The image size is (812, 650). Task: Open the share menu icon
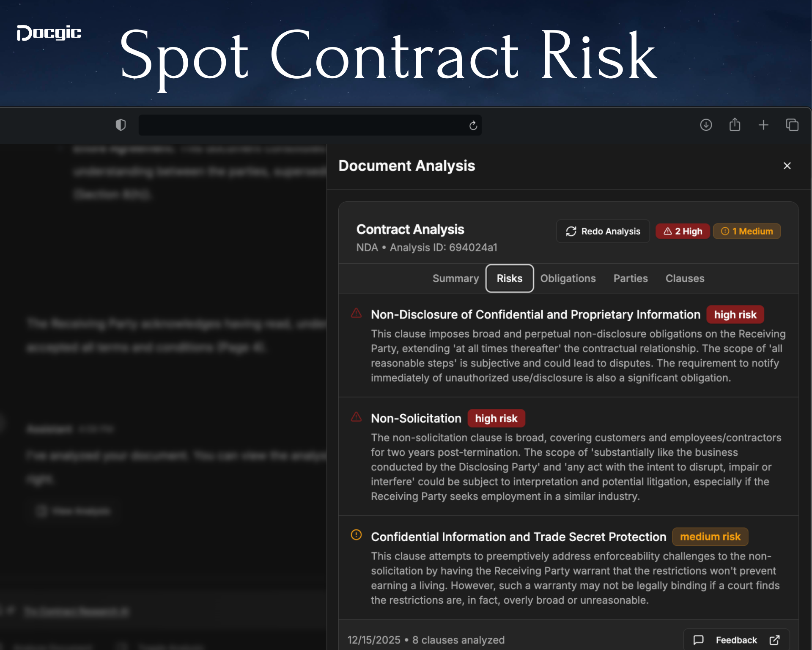[x=735, y=124]
